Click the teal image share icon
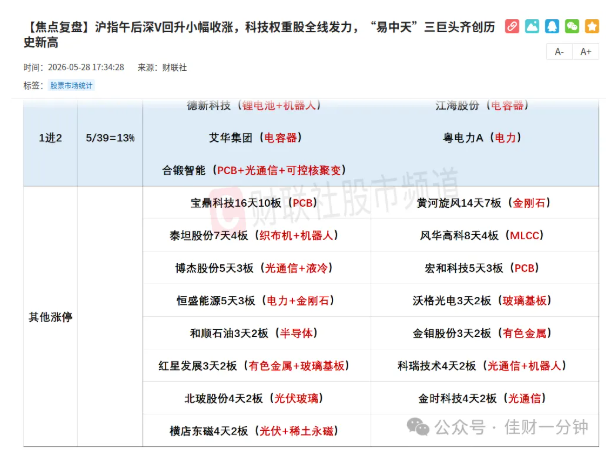The image size is (606, 453). (x=532, y=26)
